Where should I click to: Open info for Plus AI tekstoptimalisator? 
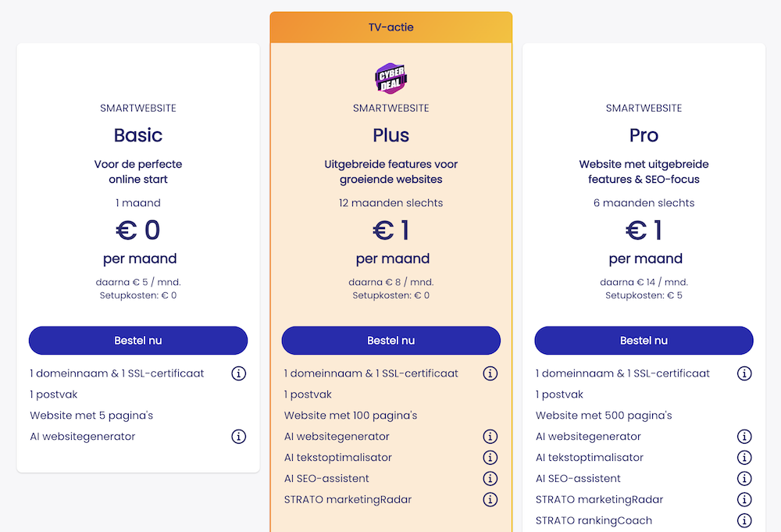point(490,457)
